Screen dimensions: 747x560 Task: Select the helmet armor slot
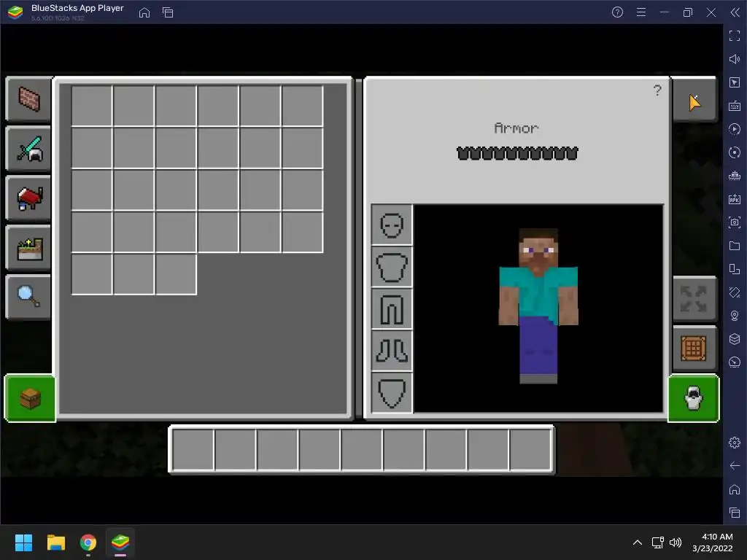click(x=392, y=225)
